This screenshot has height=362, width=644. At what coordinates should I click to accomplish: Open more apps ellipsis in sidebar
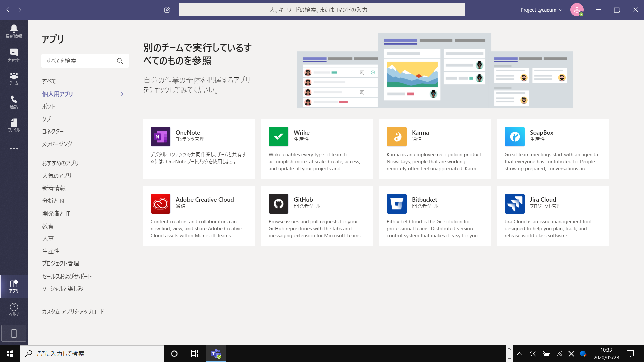[14, 149]
